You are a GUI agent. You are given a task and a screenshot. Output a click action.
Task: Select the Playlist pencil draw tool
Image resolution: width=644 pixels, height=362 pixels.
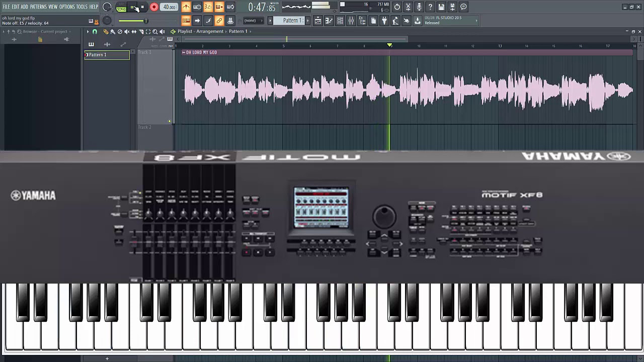point(106,32)
